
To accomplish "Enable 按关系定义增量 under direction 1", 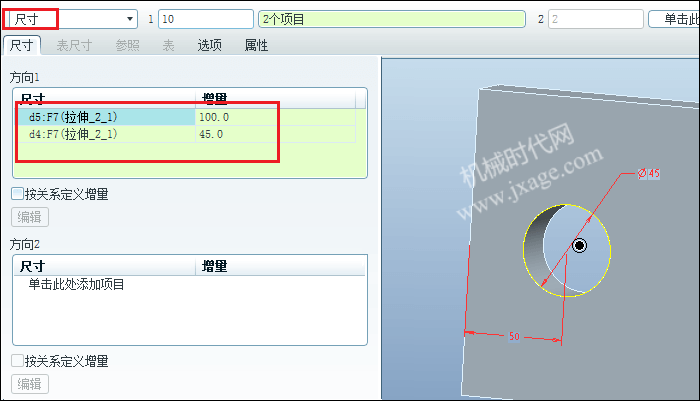I will tap(17, 194).
